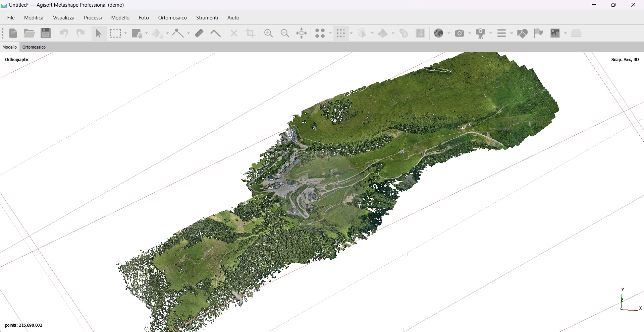Open the point cloud display mode dropdown arrow
Viewport: 644px width, 332px height.
point(351,34)
